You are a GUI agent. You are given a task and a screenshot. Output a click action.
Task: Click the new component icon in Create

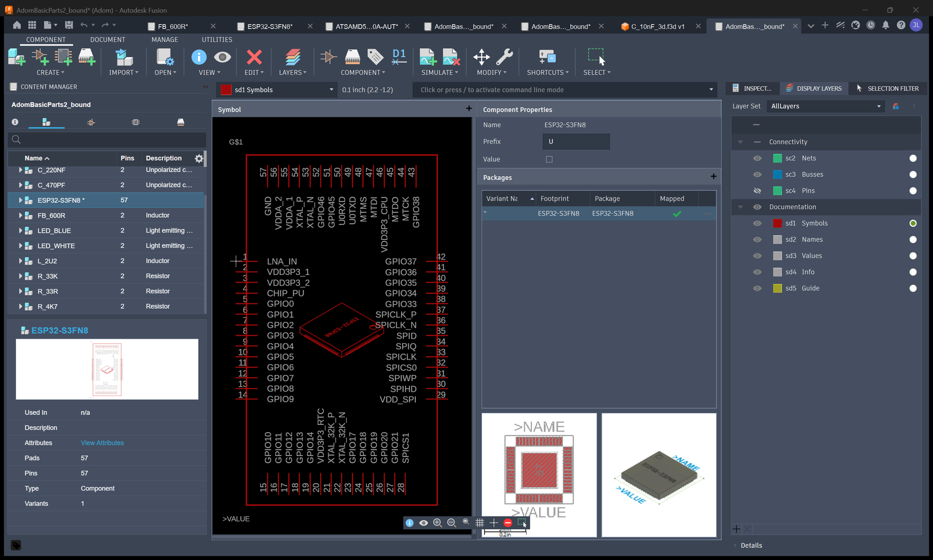[16, 57]
